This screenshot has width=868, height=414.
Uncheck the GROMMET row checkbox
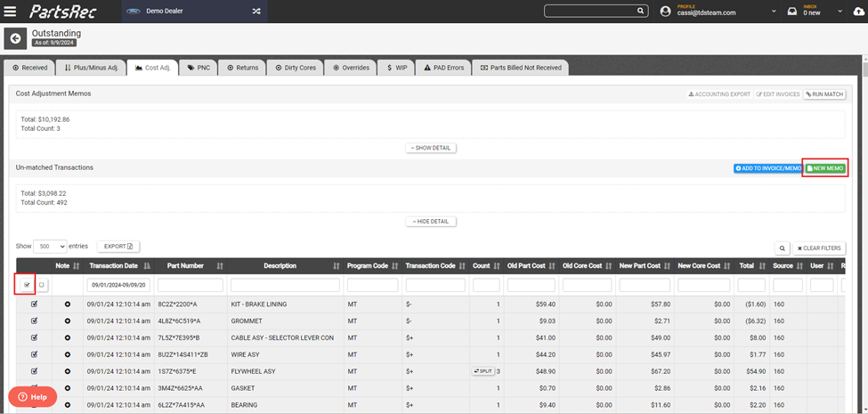point(34,321)
